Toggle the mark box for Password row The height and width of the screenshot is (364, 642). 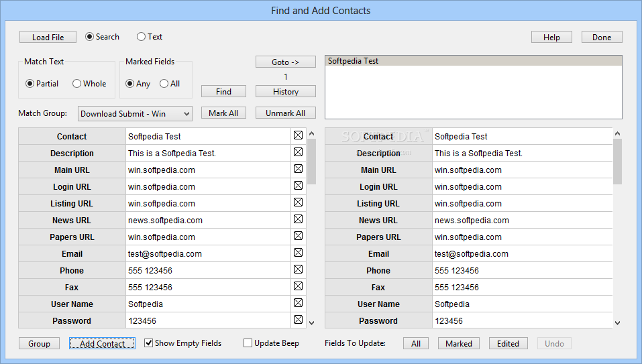(x=298, y=319)
